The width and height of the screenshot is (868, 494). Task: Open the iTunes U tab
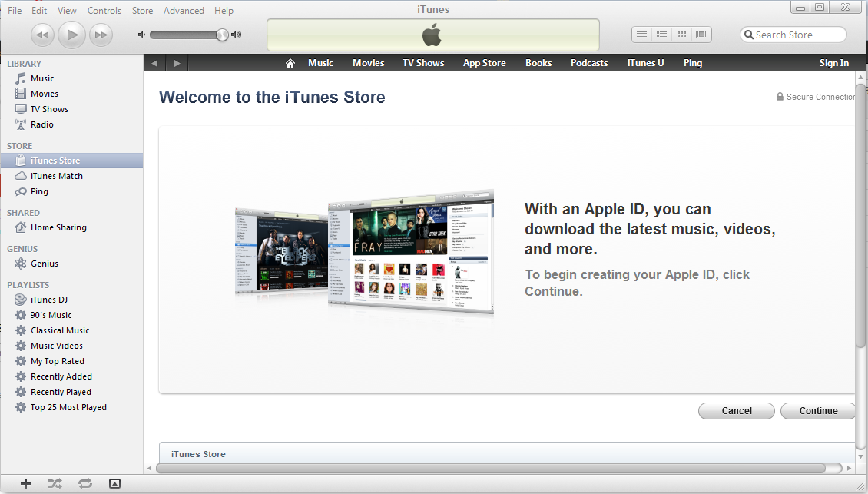[645, 63]
